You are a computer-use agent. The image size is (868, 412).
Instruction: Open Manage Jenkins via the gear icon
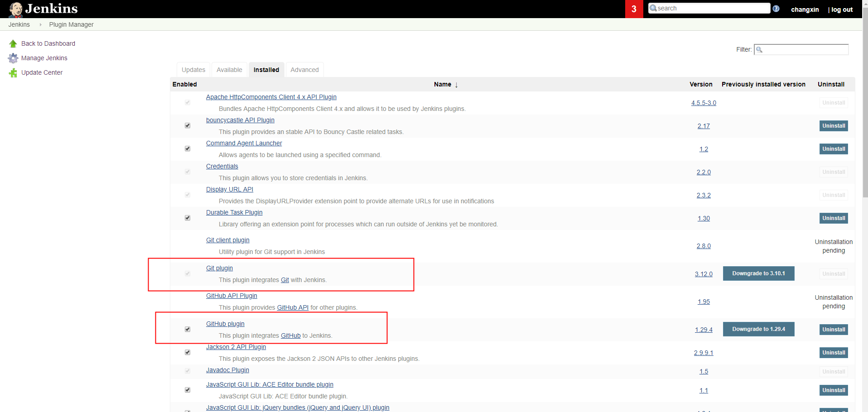pyautogui.click(x=13, y=58)
